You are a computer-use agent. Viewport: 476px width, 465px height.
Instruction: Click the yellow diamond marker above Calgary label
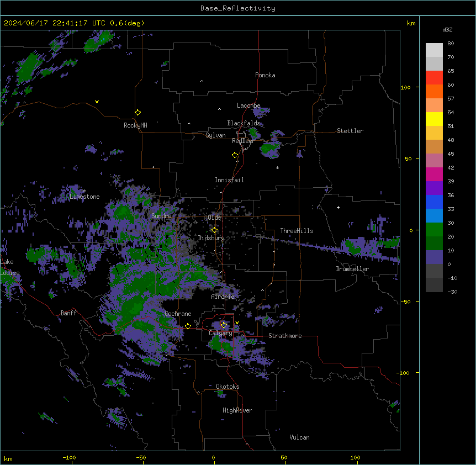pyautogui.click(x=224, y=325)
